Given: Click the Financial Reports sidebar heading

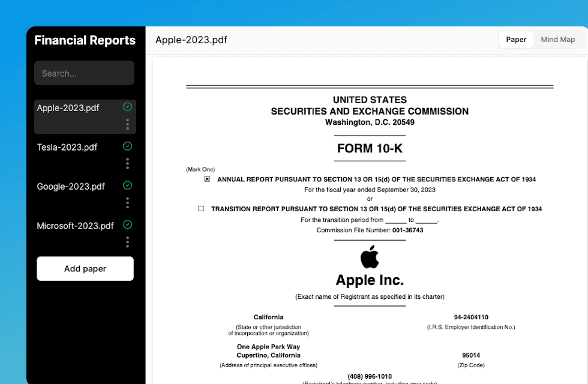Looking at the screenshot, I should tap(85, 41).
